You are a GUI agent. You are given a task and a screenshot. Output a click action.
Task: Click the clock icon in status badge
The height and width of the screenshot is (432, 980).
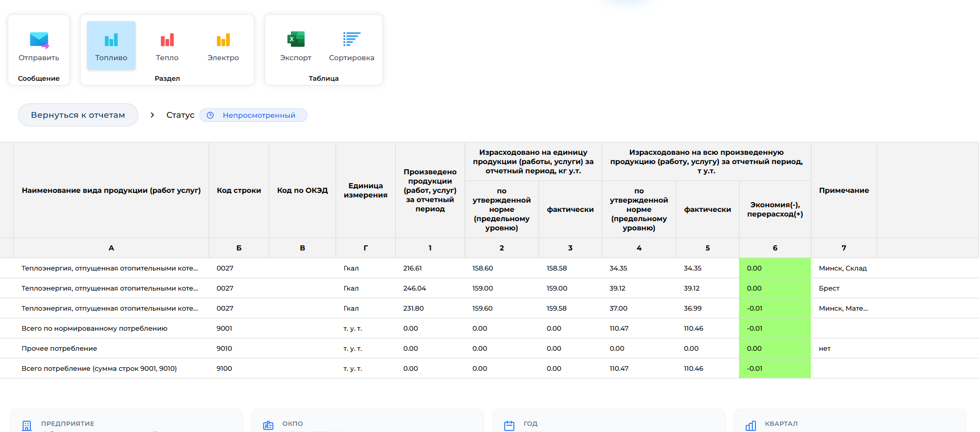(x=210, y=115)
